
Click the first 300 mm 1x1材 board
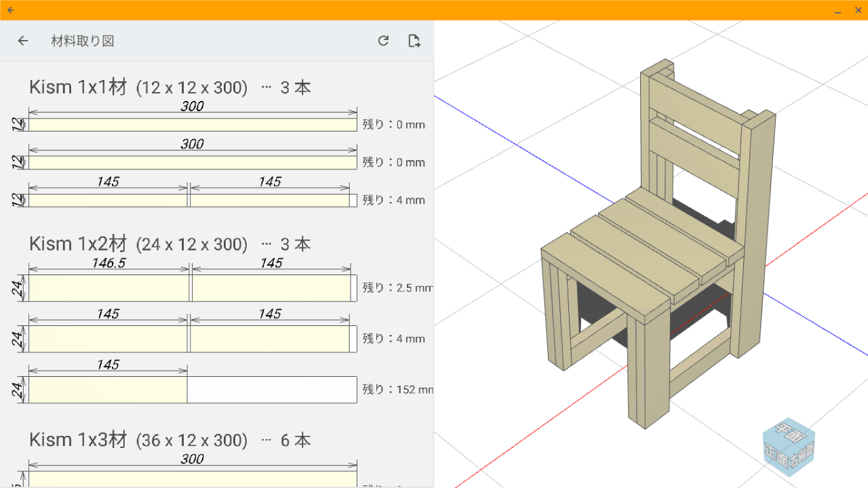click(x=193, y=125)
